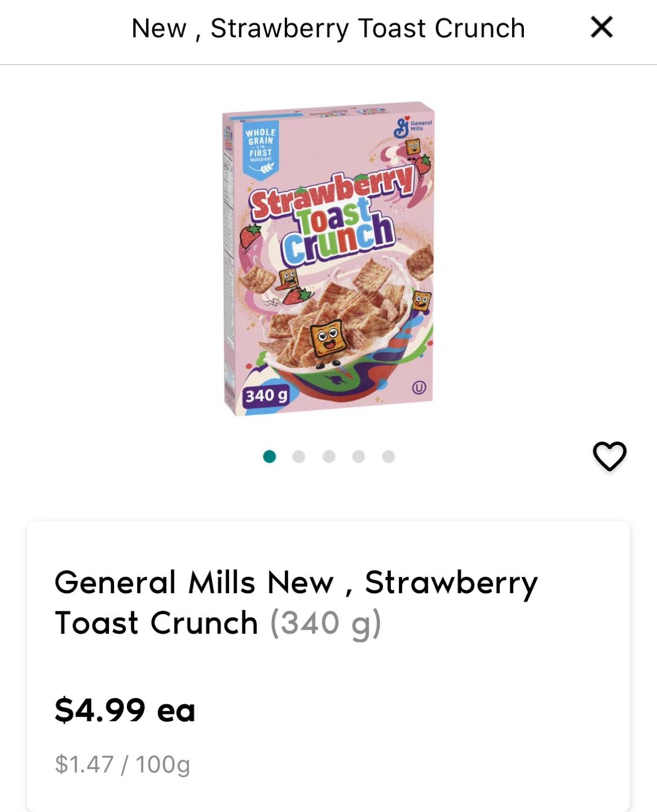Viewport: 657px width, 812px height.
Task: Add product to favorites with heart icon
Action: coord(609,456)
